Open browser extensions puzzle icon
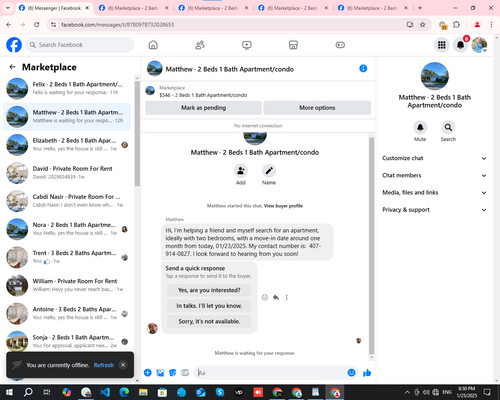500x400 pixels. [456, 24]
